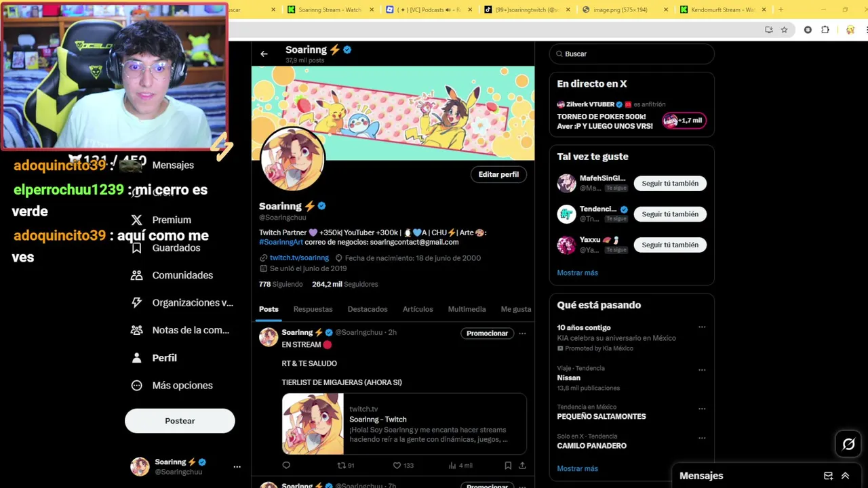Screen dimensions: 868x488
Task: Open the profile banner image
Action: point(393,113)
